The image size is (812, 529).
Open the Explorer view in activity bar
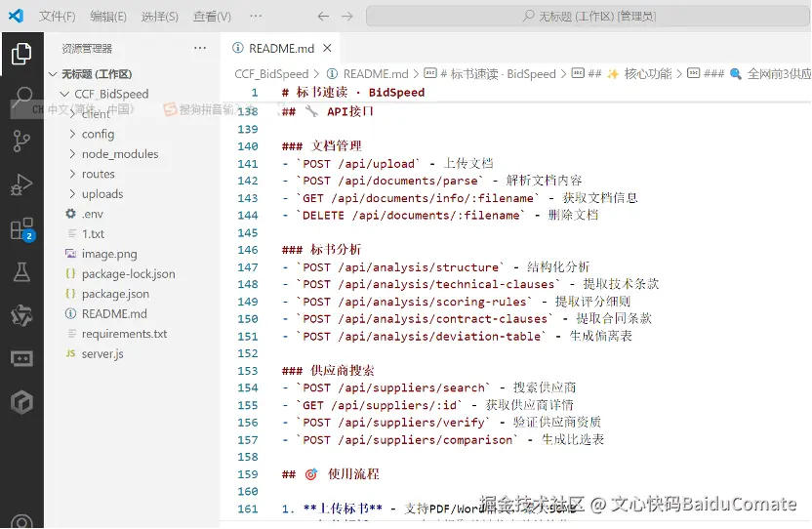21,54
